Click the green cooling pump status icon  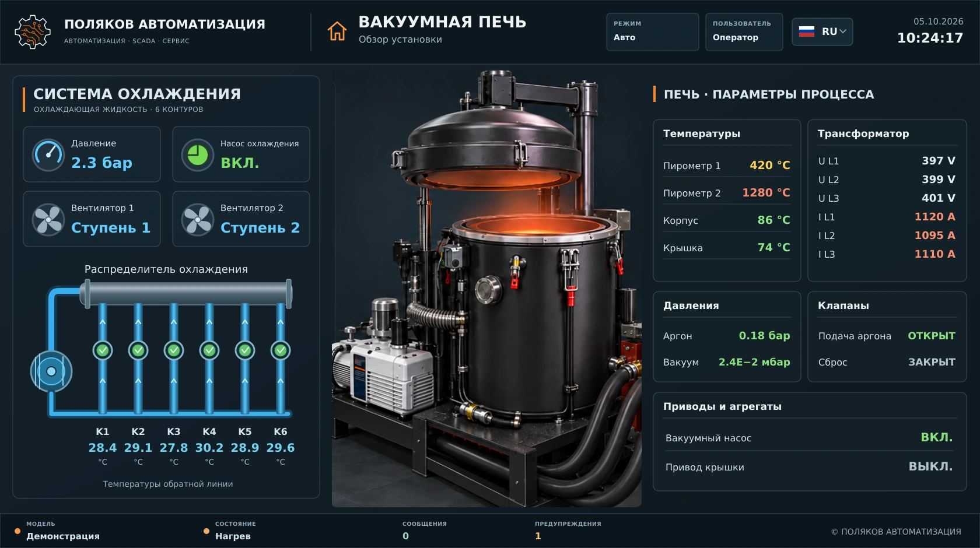point(198,155)
